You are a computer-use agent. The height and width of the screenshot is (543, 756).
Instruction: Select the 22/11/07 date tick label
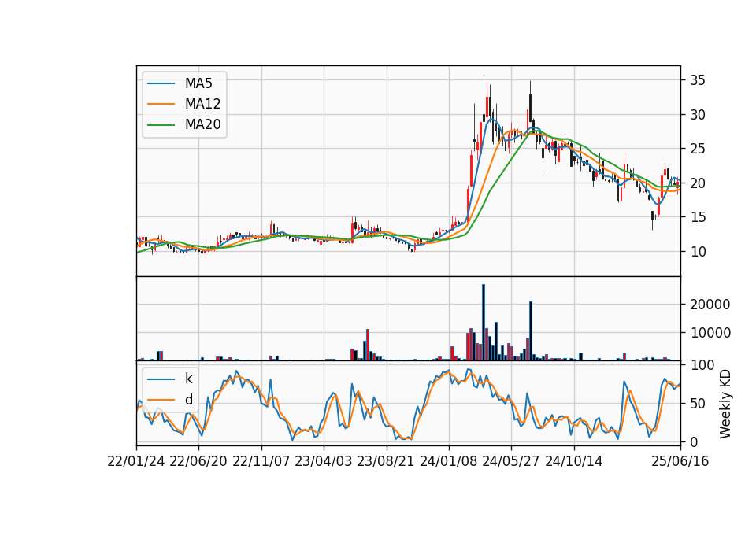[x=261, y=461]
